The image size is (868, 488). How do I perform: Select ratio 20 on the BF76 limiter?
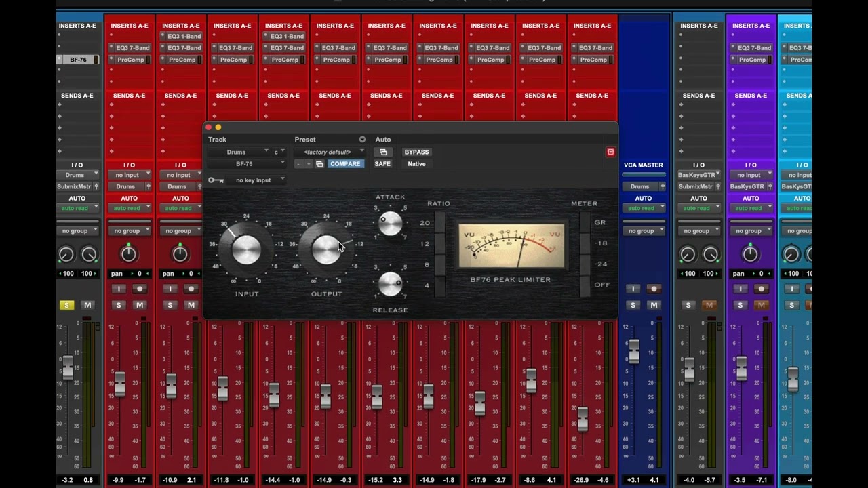(x=439, y=222)
